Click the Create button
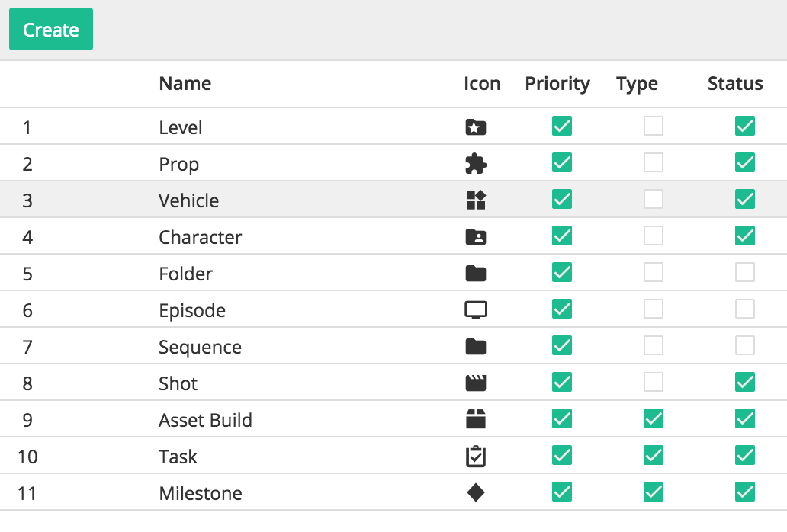Viewport: 787px width, 532px height. pyautogui.click(x=50, y=29)
